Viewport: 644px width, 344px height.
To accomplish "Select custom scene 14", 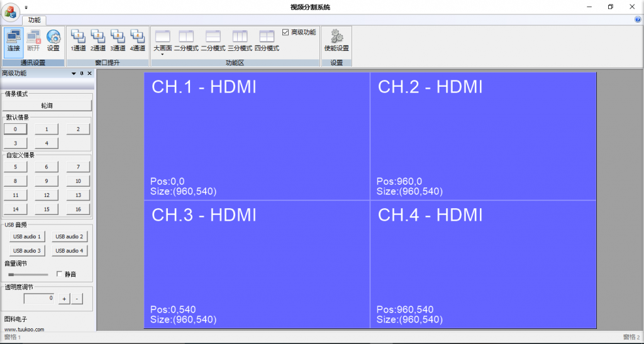I will click(x=16, y=209).
